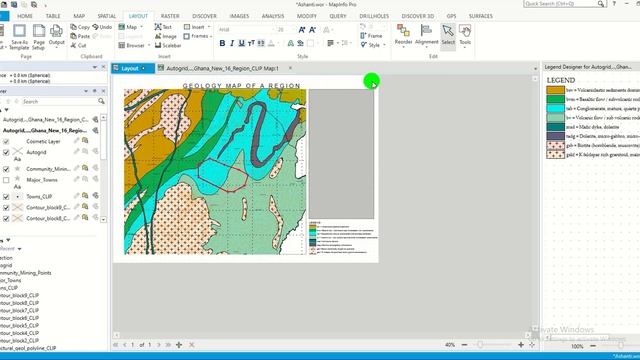Go to next layout page
Screen dimensions: 640x360
(x=159, y=345)
